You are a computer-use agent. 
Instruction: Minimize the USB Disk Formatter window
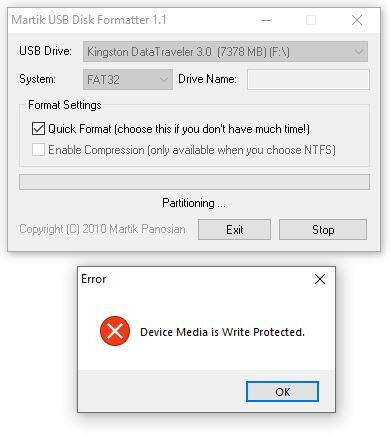tap(266, 20)
